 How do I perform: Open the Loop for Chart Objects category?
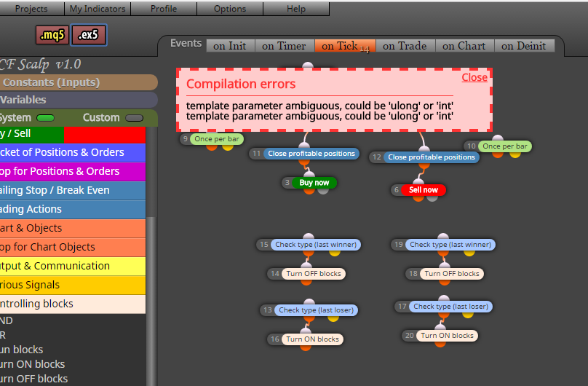coord(72,247)
